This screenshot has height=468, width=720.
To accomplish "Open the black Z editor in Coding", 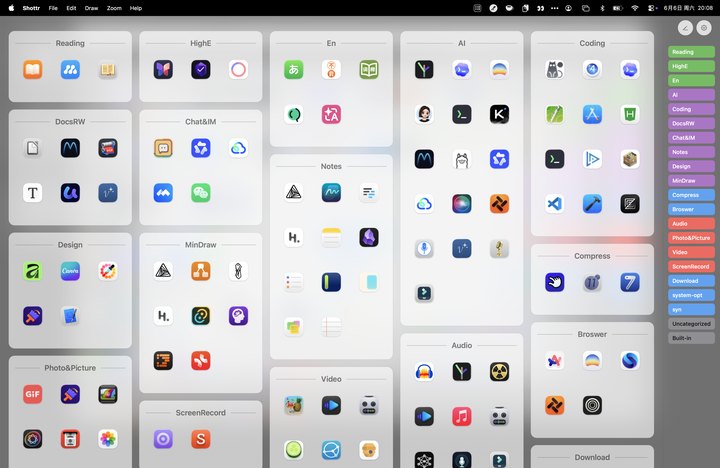I will pos(630,204).
